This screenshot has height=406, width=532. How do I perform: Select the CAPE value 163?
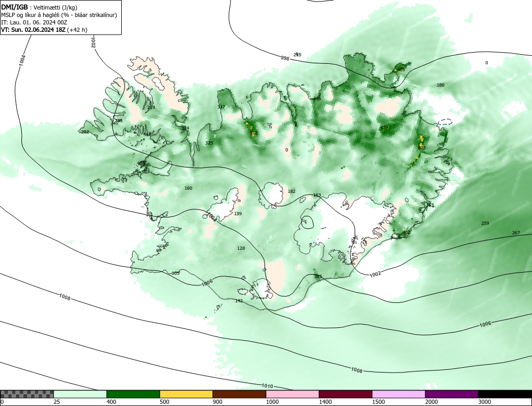[x=317, y=195]
